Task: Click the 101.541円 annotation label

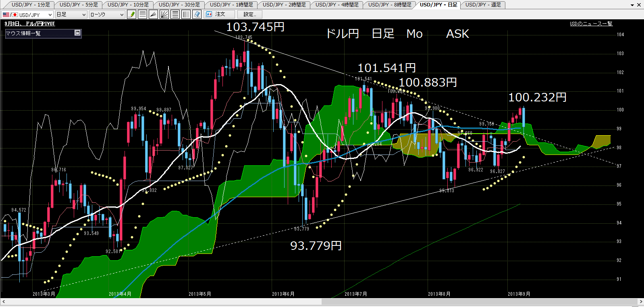Action: pos(386,68)
